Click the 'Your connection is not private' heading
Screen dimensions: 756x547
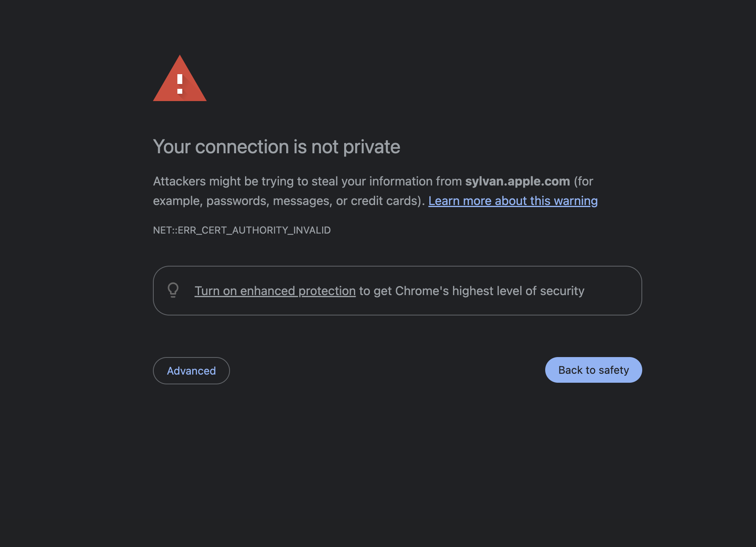(x=276, y=147)
